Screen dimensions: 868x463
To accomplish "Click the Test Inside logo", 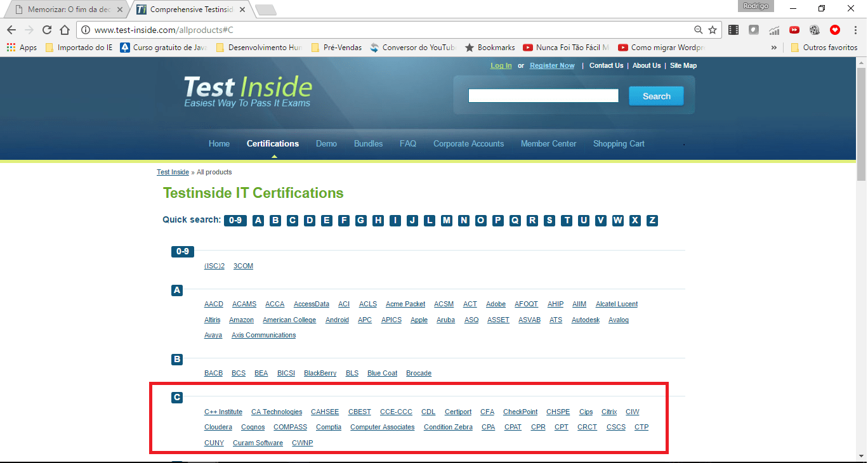I will click(x=248, y=91).
